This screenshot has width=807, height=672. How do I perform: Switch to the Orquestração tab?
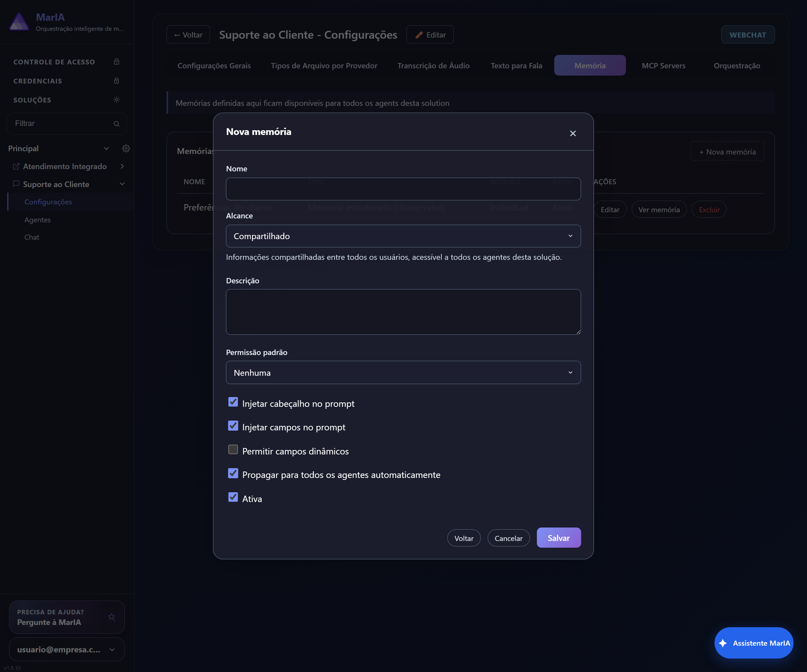click(737, 66)
